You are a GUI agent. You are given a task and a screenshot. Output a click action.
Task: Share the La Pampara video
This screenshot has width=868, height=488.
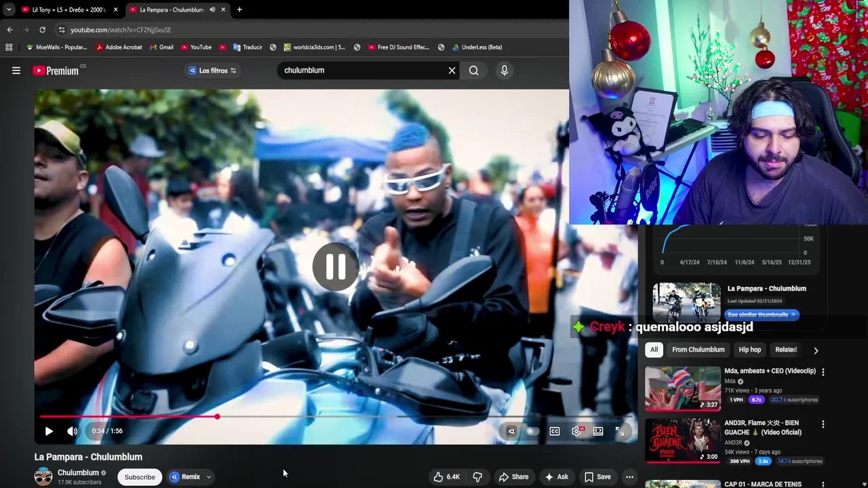coord(513,477)
